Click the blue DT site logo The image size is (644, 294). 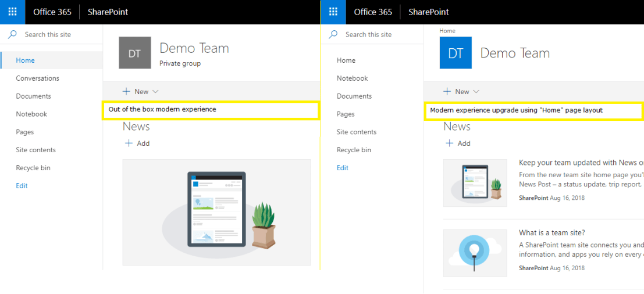coord(456,53)
